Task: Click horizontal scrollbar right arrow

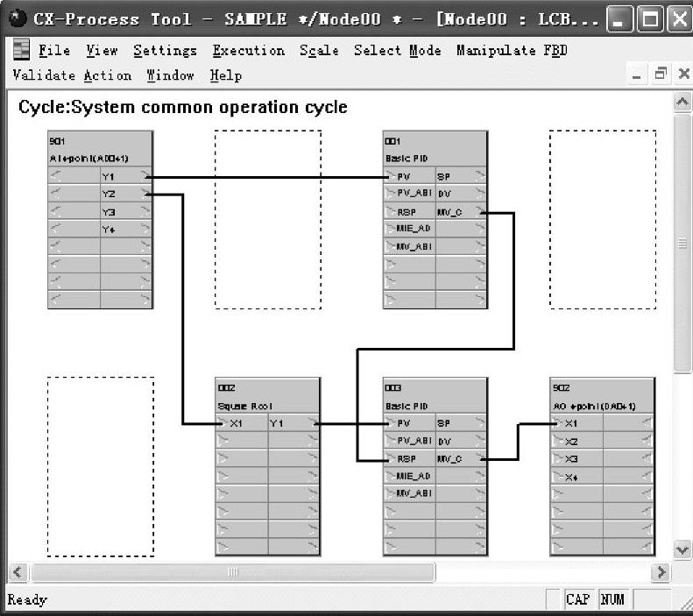Action: click(x=661, y=572)
